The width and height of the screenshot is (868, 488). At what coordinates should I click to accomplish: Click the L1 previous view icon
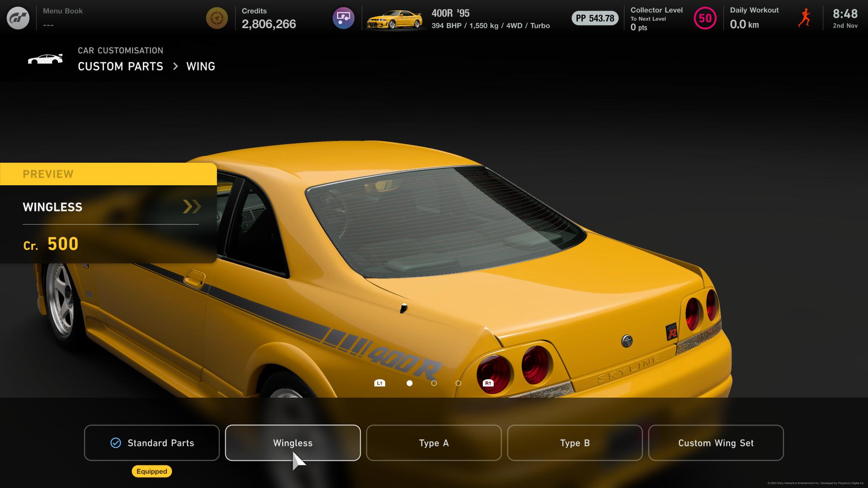tap(380, 383)
